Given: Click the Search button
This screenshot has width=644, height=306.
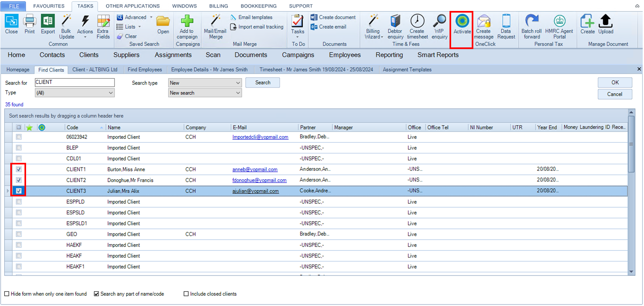Looking at the screenshot, I should point(263,83).
